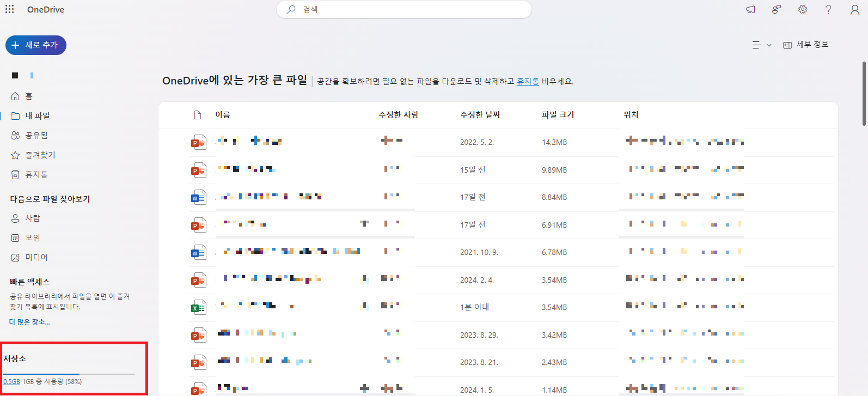This screenshot has width=868, height=396.
Task: Open the account profile icon
Action: (x=855, y=10)
